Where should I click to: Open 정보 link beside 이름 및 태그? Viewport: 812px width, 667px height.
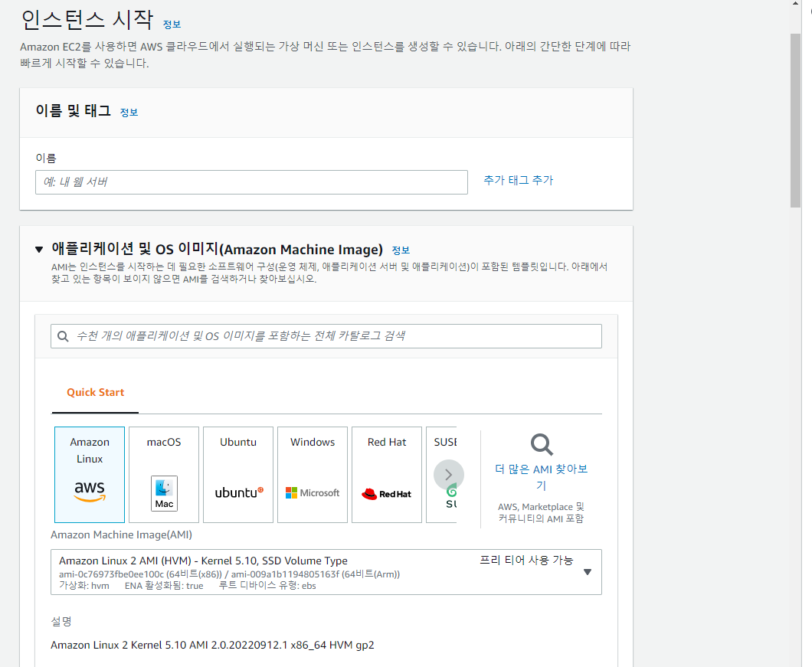(x=129, y=113)
